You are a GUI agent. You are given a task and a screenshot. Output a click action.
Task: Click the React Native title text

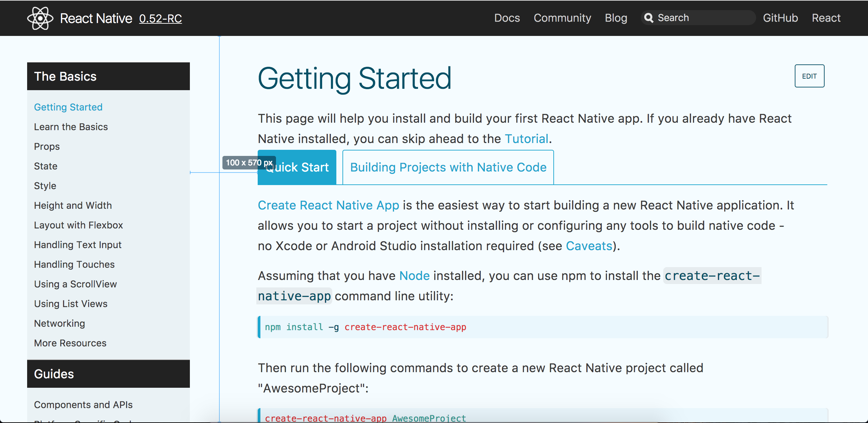(96, 18)
